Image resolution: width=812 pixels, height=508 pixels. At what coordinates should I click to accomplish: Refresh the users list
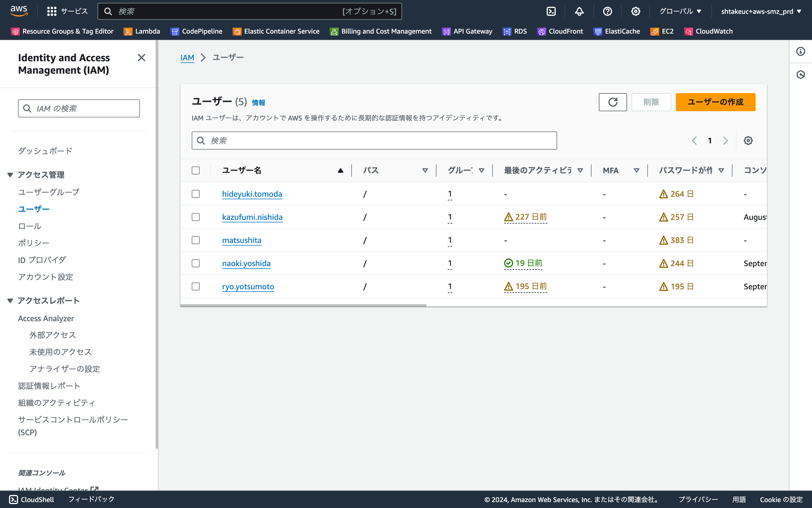point(613,102)
